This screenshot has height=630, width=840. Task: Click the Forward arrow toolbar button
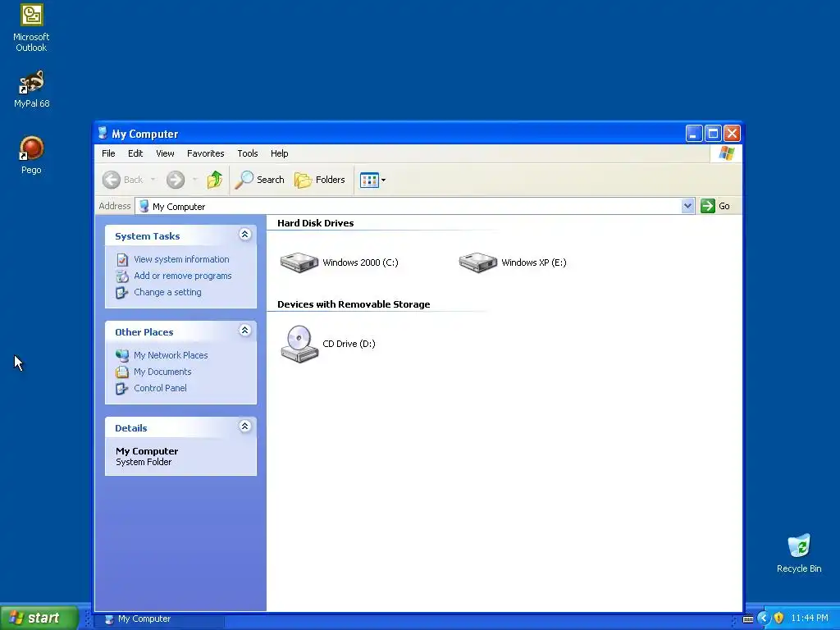(x=176, y=180)
